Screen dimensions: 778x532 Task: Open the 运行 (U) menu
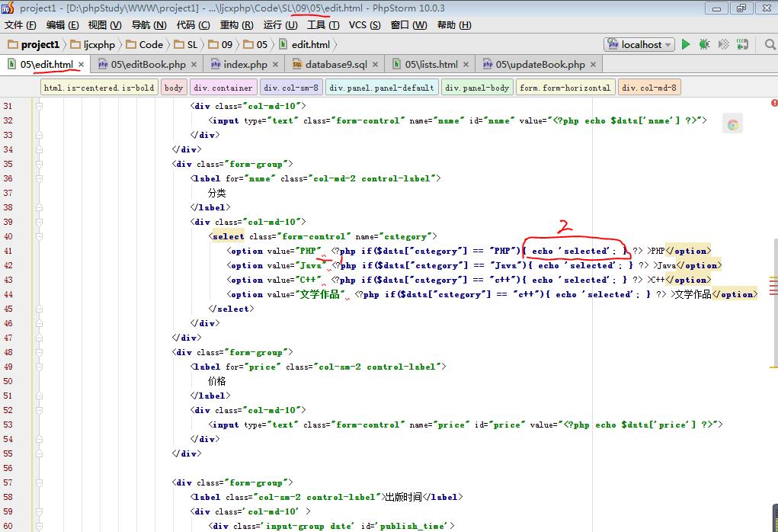click(280, 25)
